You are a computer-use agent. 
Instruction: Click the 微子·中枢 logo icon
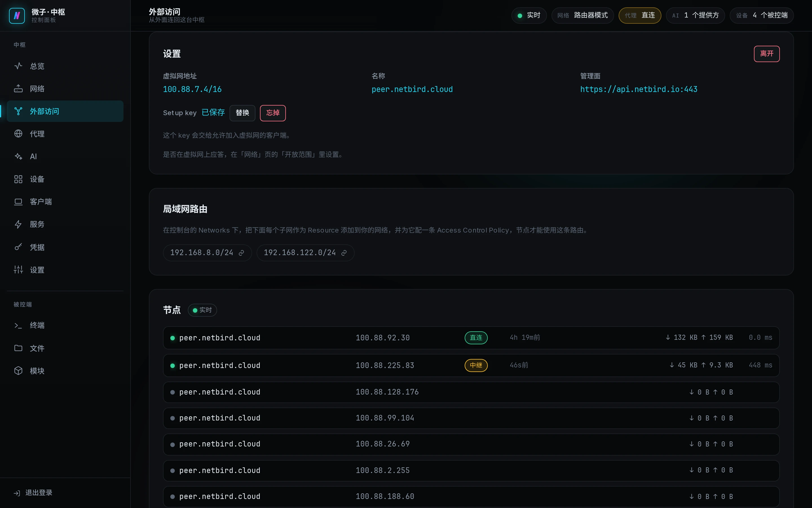(x=17, y=16)
